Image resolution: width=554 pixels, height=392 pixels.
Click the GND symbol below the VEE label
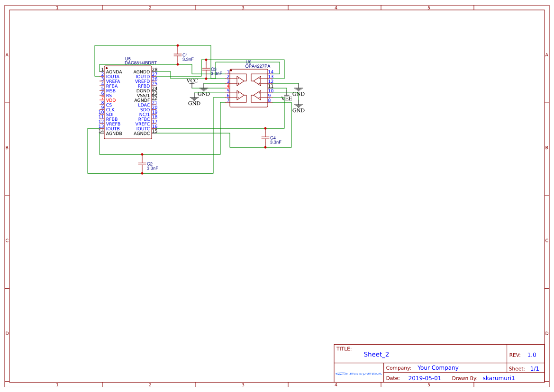(298, 107)
